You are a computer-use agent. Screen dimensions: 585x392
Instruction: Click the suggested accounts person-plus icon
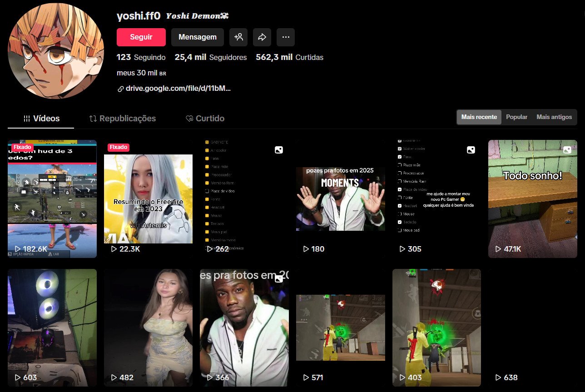click(238, 37)
